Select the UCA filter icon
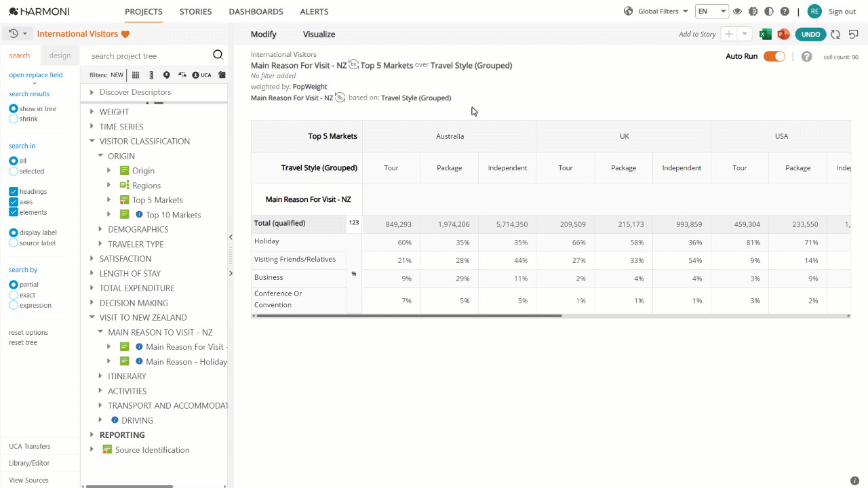The height and width of the screenshot is (488, 868). pos(201,75)
